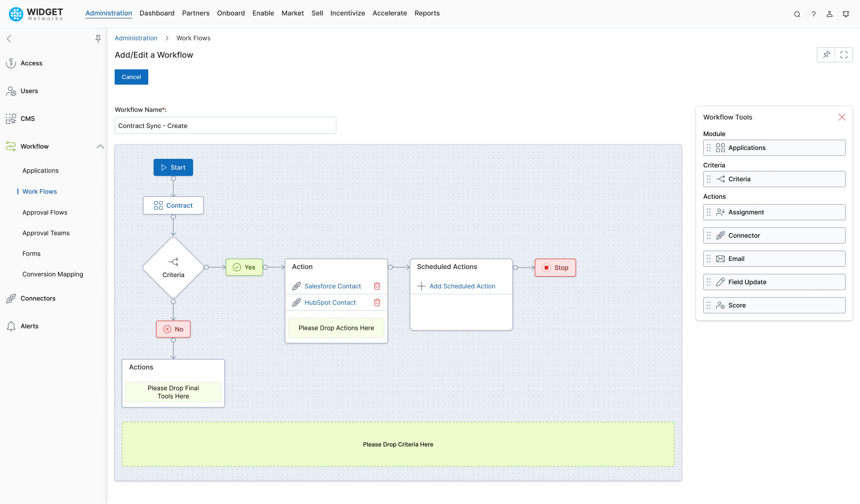Open the Dashboard top menu

tap(157, 13)
